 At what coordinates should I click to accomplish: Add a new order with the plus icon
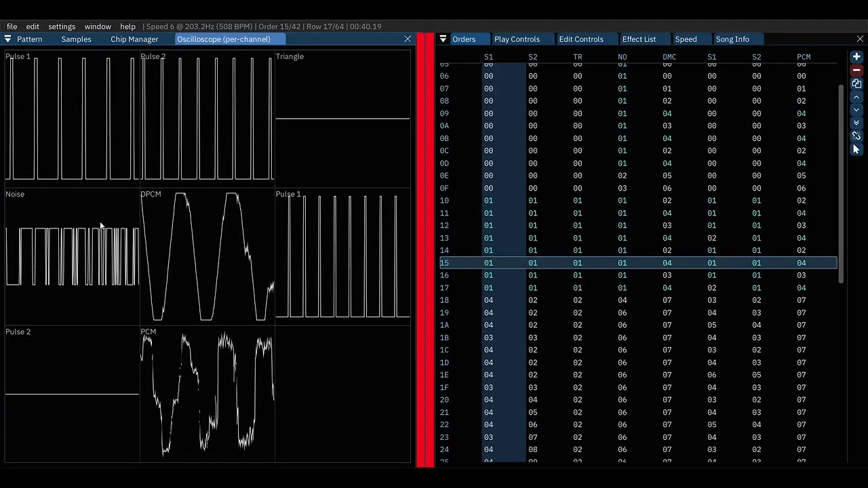point(856,57)
